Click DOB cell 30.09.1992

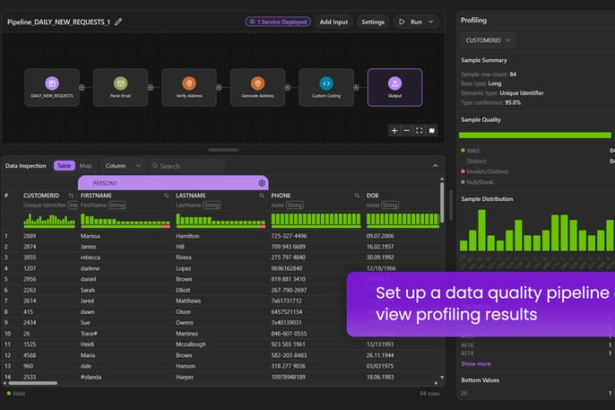[380, 257]
